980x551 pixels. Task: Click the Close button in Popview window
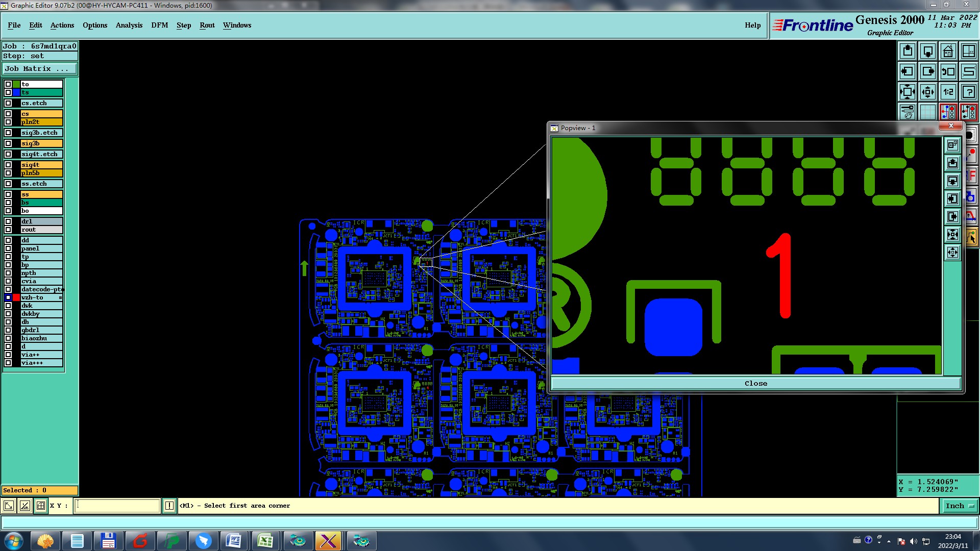755,383
